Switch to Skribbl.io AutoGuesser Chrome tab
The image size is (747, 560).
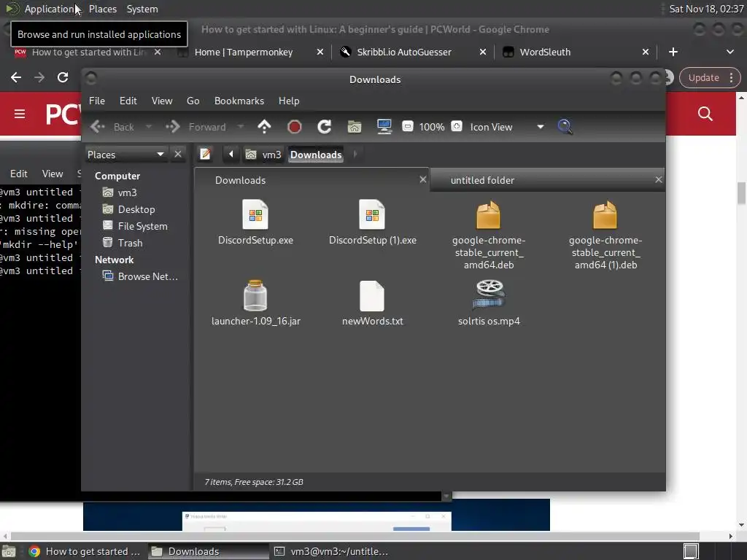point(404,52)
